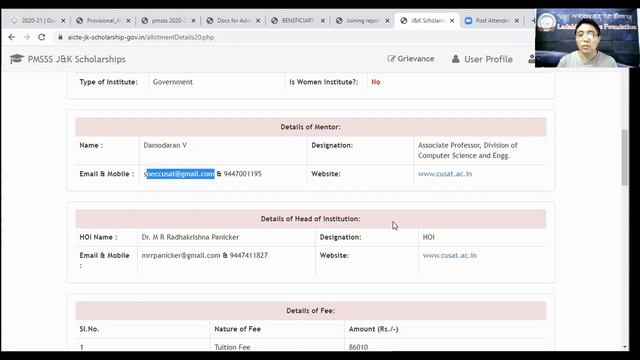
Task: Click the Details of Mentor header
Action: 311,127
